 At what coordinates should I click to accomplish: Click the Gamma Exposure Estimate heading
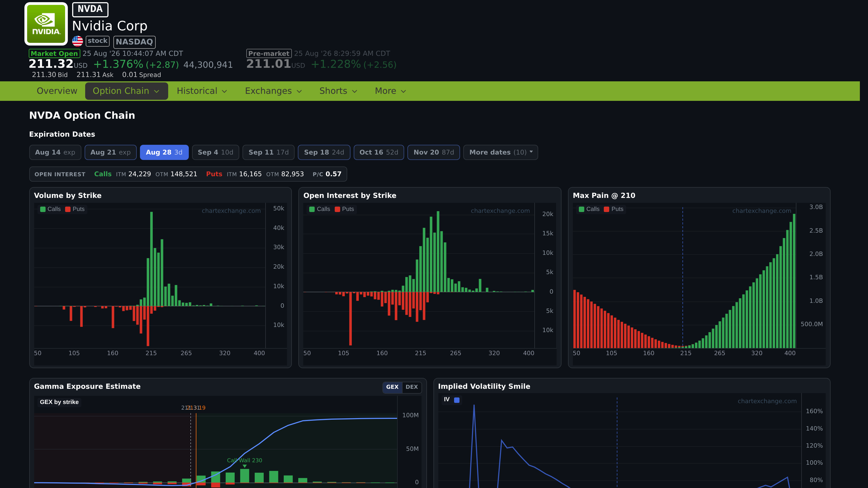(x=87, y=387)
